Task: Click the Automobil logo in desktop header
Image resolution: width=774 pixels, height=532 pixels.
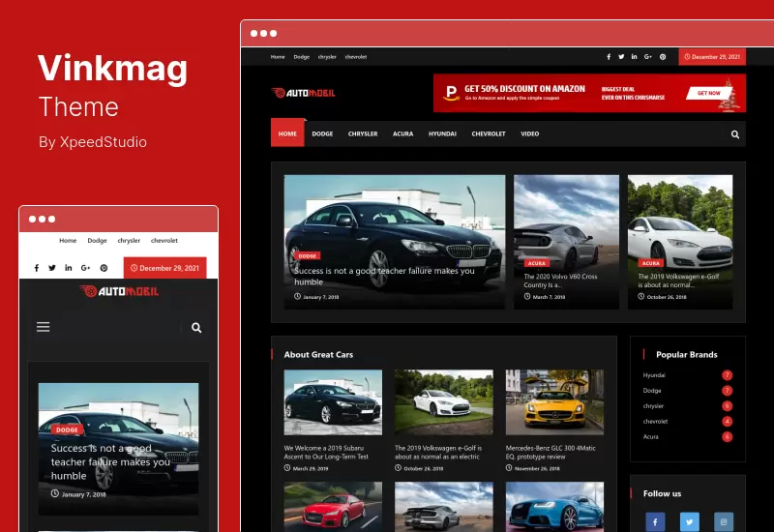Action: (x=303, y=93)
